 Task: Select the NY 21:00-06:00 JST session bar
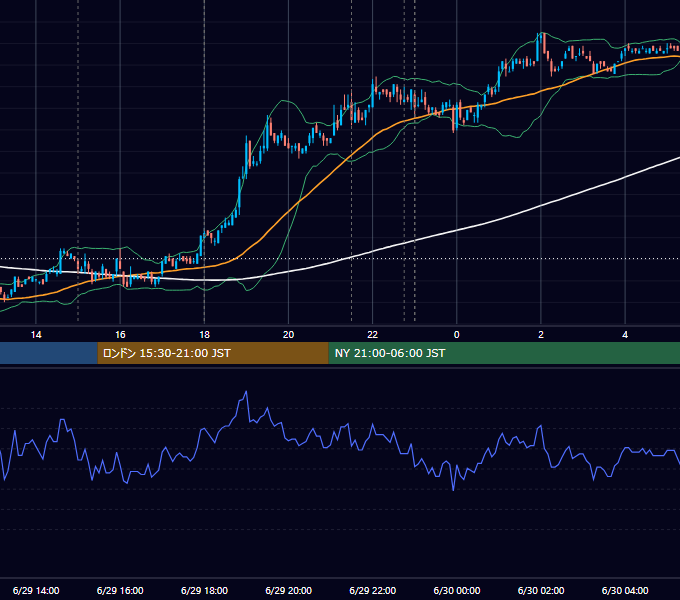coord(504,353)
